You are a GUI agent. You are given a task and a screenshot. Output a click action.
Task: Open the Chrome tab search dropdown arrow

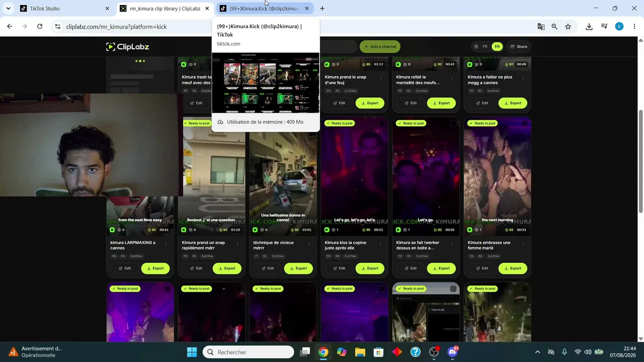pos(8,9)
